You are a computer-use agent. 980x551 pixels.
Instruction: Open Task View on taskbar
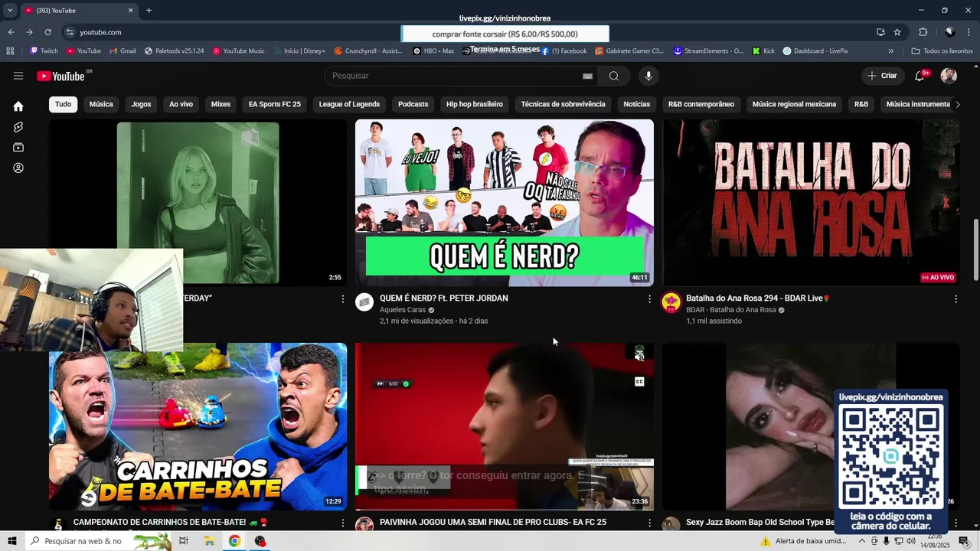coord(184,541)
